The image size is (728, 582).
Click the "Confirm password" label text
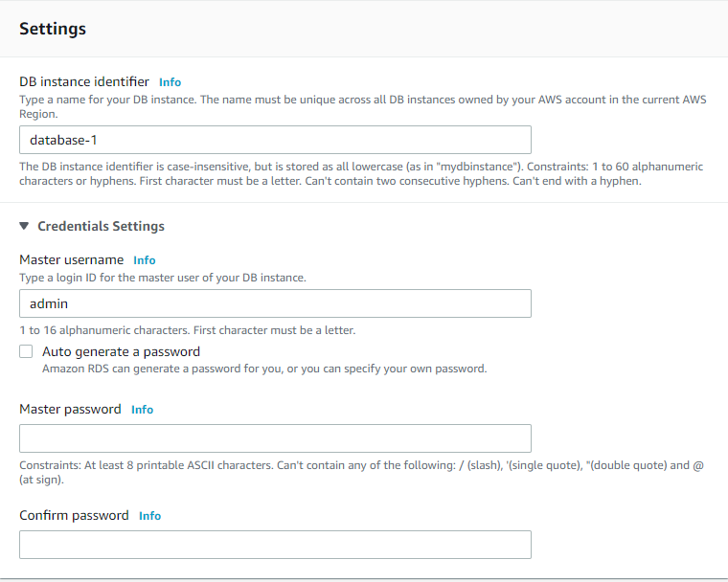coord(74,515)
